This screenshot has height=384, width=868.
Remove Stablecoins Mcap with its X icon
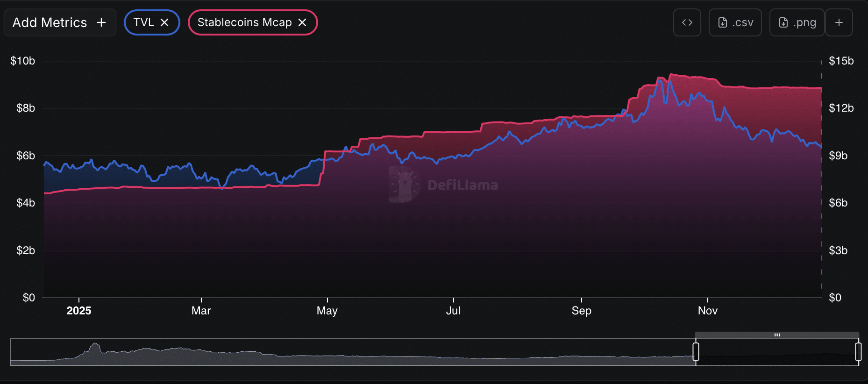click(302, 22)
